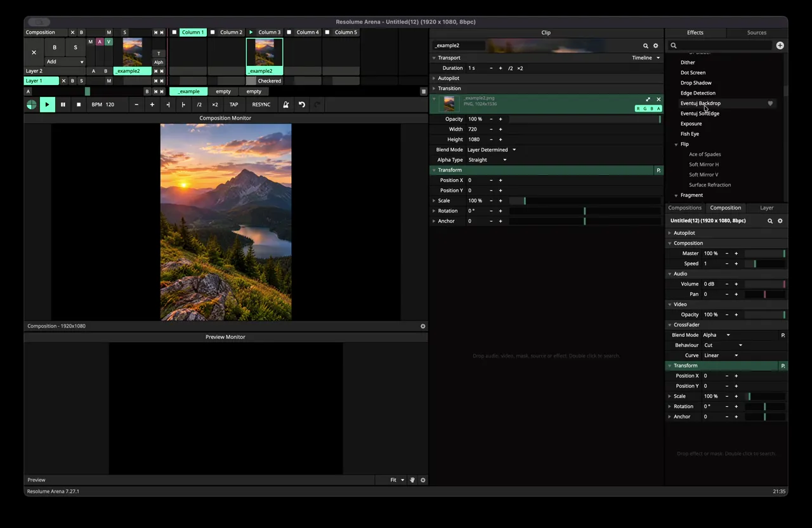The width and height of the screenshot is (812, 528).
Task: Open Composition Monitor settings gear
Action: pyautogui.click(x=423, y=326)
